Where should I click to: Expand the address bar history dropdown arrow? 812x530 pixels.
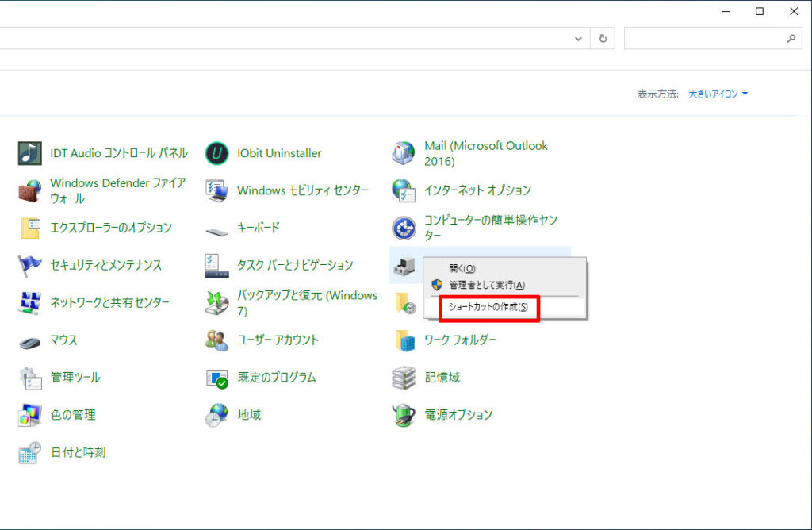click(x=579, y=38)
